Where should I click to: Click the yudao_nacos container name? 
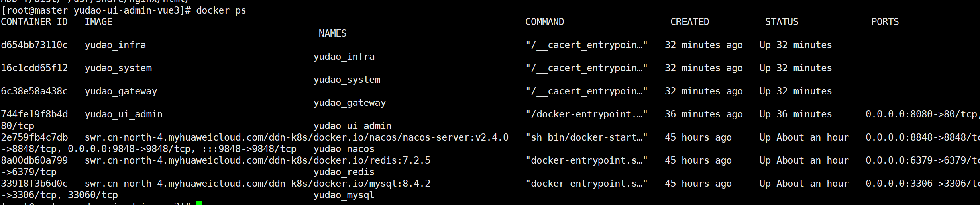click(x=344, y=149)
